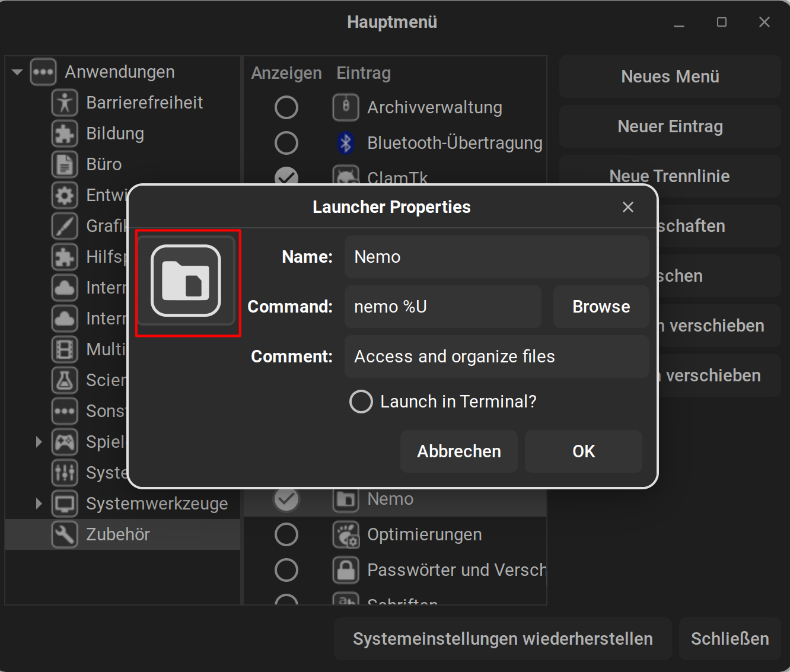Expand the Systemwerkzeuge category

39,504
